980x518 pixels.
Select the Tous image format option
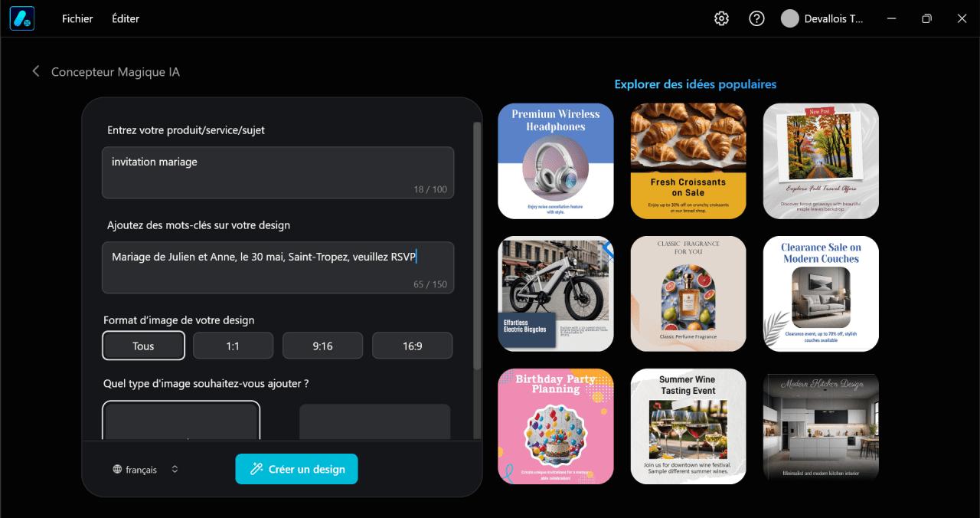pos(143,346)
